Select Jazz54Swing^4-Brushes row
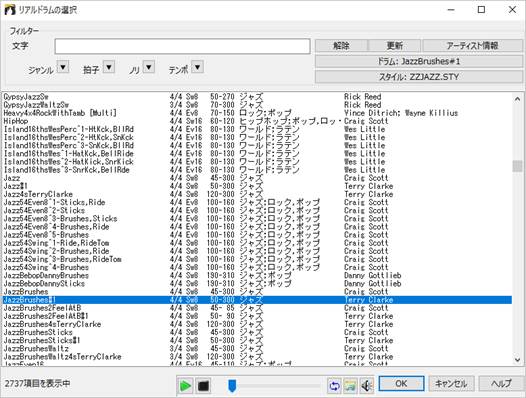This screenshot has height=398, width=526. (x=257, y=267)
